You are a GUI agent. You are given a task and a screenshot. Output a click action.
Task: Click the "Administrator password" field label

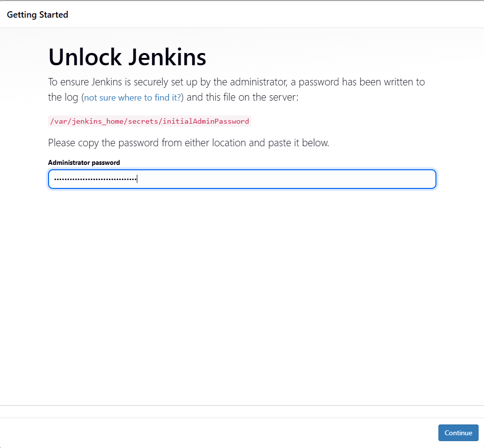pyautogui.click(x=84, y=162)
